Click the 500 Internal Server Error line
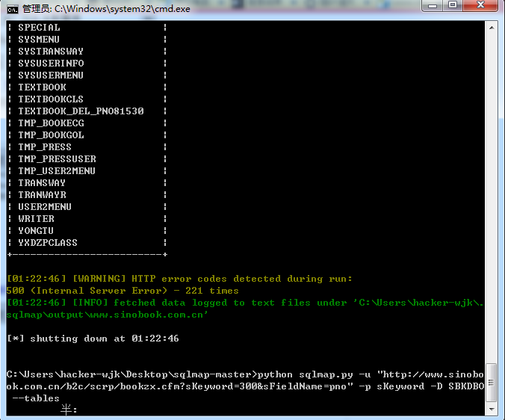The height and width of the screenshot is (420, 505). [123, 291]
